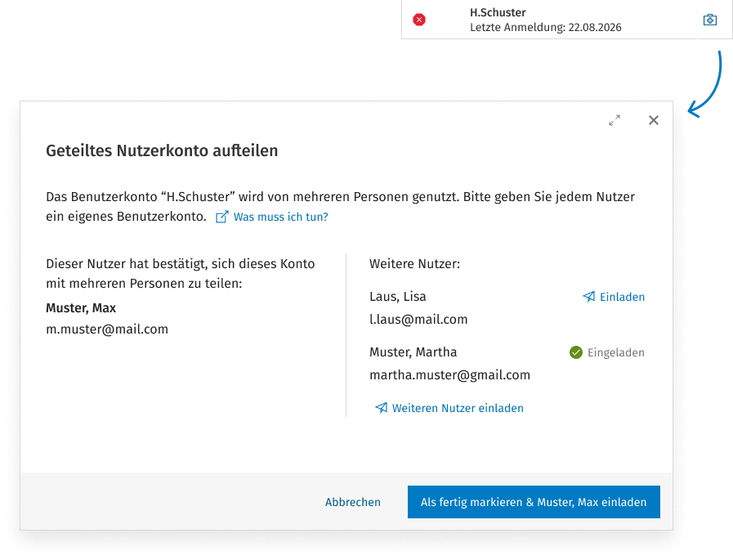This screenshot has width=733, height=560.
Task: Select the H.Schuster account name
Action: [498, 12]
